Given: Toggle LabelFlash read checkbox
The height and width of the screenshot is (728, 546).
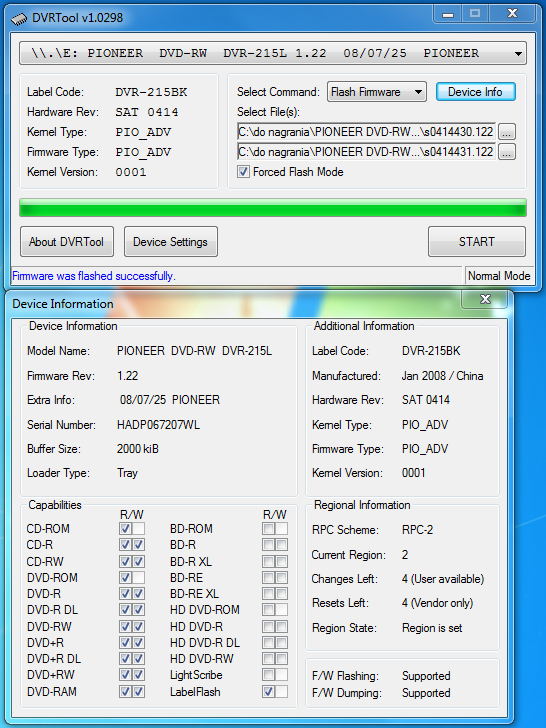Looking at the screenshot, I should click(x=268, y=691).
